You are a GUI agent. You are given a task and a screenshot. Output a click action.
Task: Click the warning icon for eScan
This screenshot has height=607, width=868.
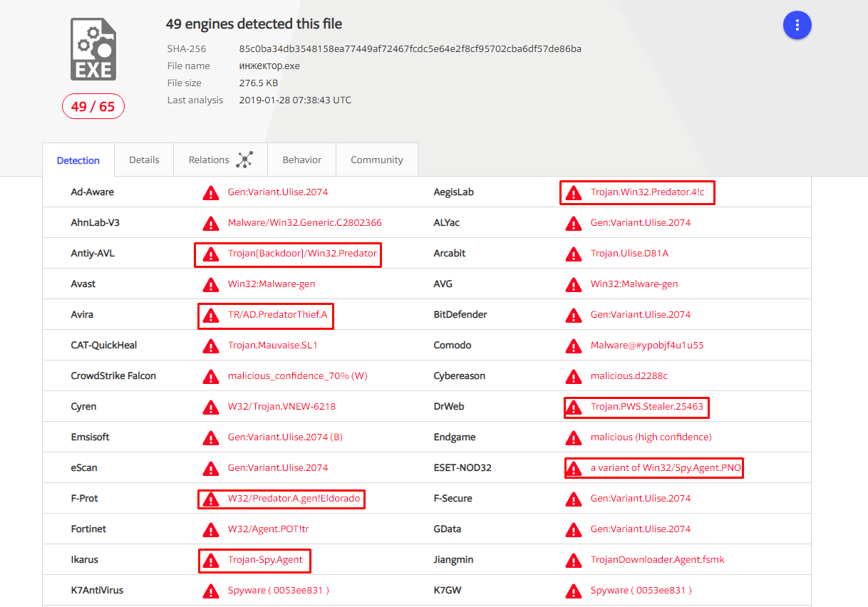[210, 468]
